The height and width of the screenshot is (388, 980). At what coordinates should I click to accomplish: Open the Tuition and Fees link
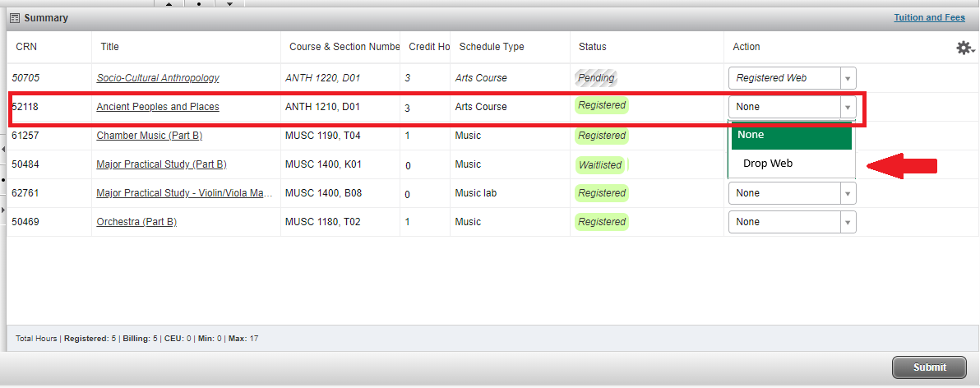[x=929, y=17]
